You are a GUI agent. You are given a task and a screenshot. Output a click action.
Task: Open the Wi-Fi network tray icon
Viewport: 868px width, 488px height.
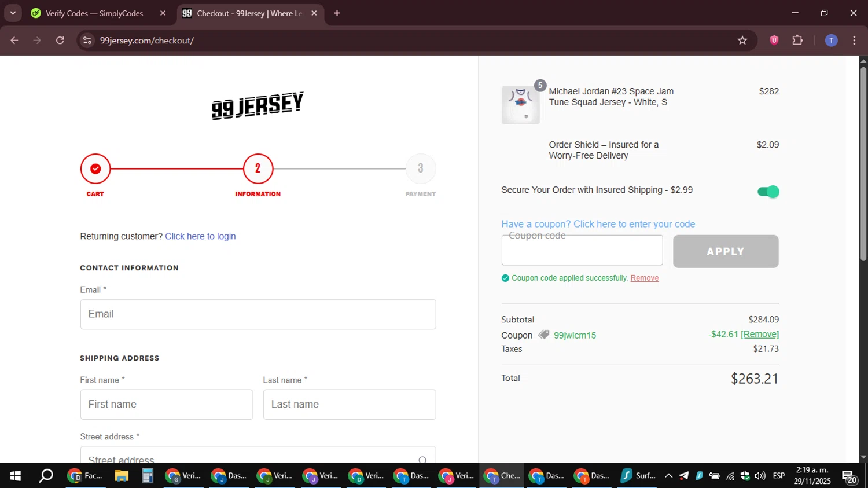coord(730,476)
